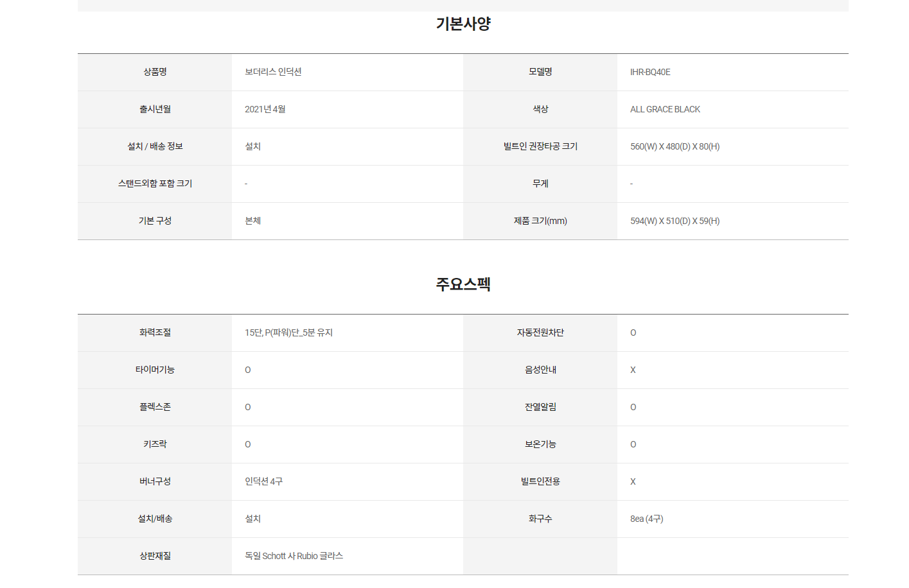Select the 키즈락 label cell
The width and height of the screenshot is (909, 588).
click(x=155, y=444)
